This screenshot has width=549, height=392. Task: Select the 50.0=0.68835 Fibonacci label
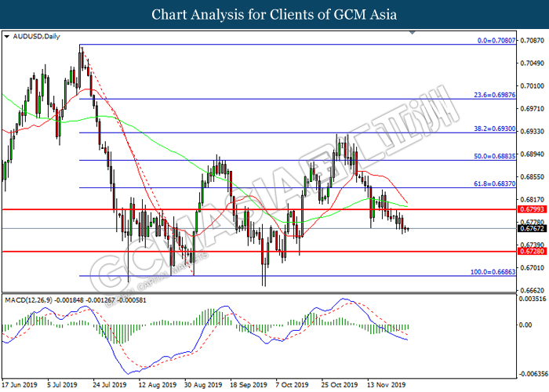pos(495,156)
